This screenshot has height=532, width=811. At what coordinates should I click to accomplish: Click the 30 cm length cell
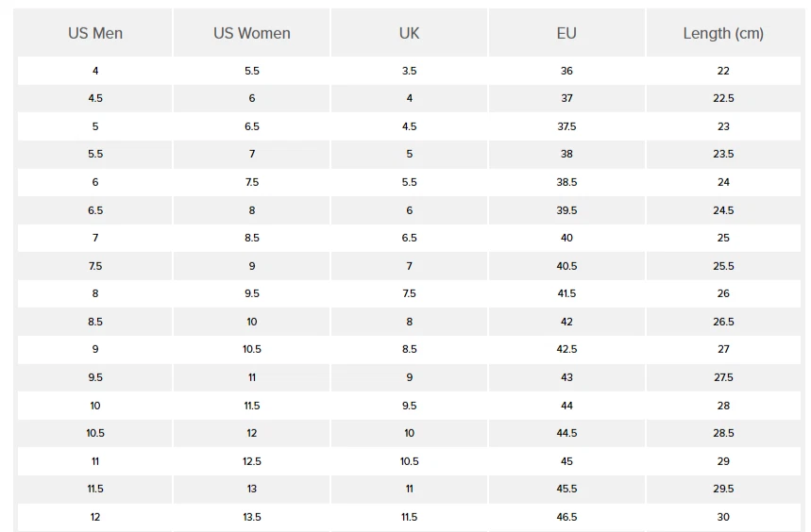[x=723, y=517]
